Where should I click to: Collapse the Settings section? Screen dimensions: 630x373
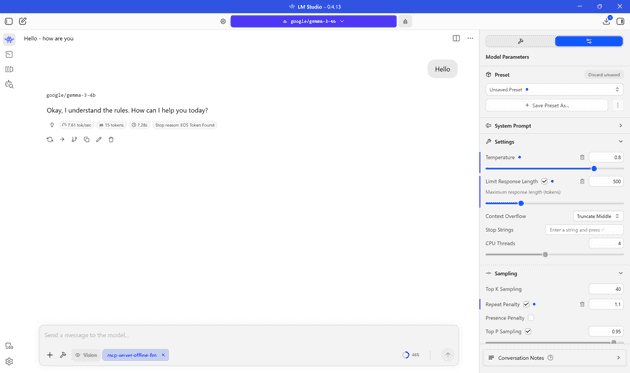(x=554, y=141)
